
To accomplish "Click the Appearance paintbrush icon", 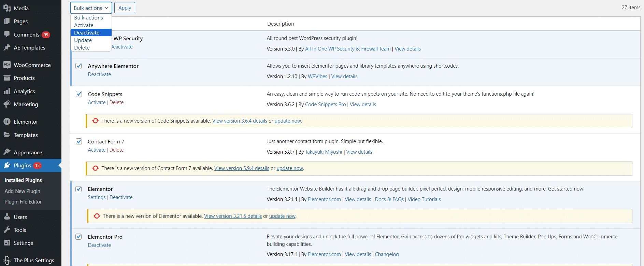I will click(x=7, y=152).
